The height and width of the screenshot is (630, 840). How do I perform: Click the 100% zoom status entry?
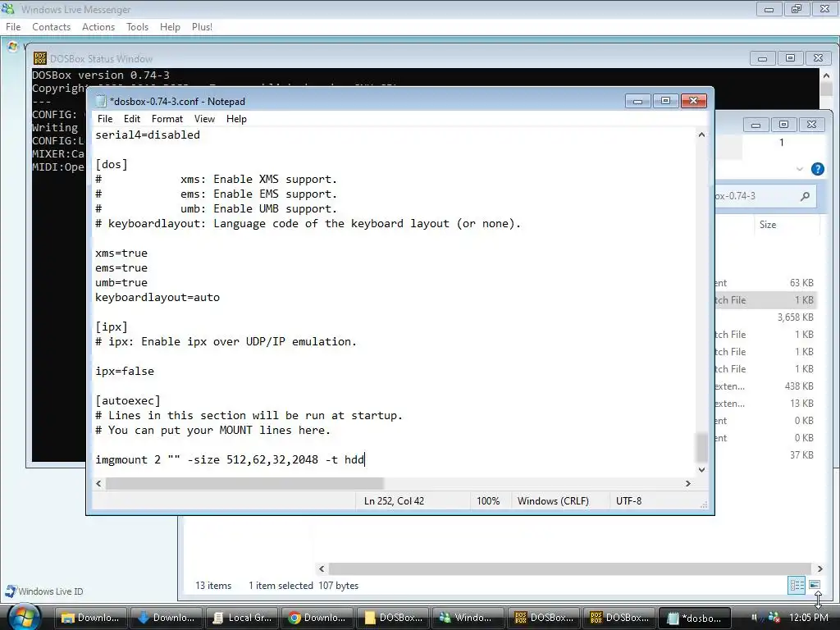point(488,501)
